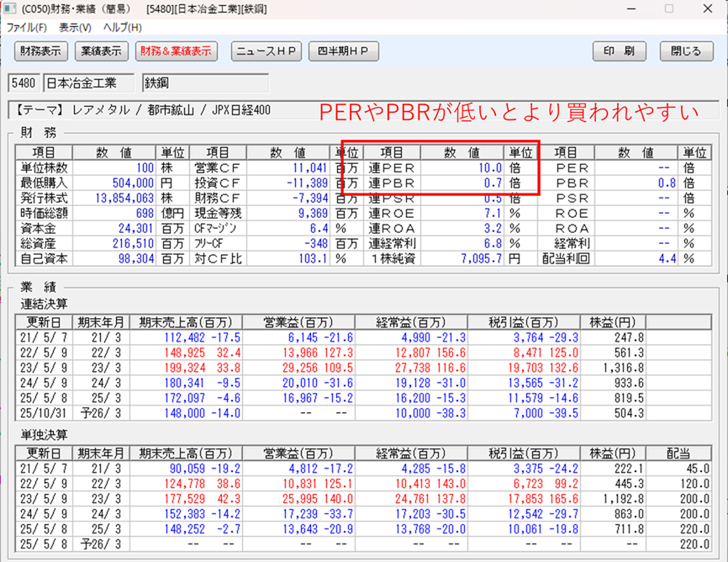Open the 四半期ＨＰ page button
The width and height of the screenshot is (728, 562).
tap(345, 51)
